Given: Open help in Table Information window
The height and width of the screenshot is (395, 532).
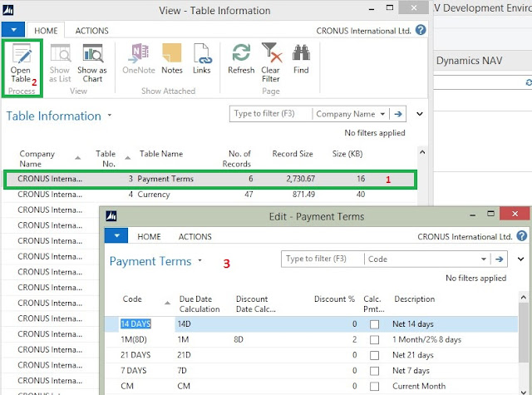Looking at the screenshot, I should click(x=421, y=30).
